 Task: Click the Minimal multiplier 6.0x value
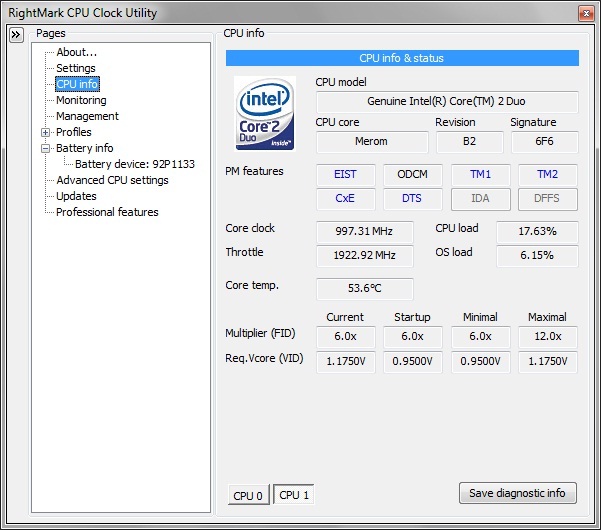[481, 337]
